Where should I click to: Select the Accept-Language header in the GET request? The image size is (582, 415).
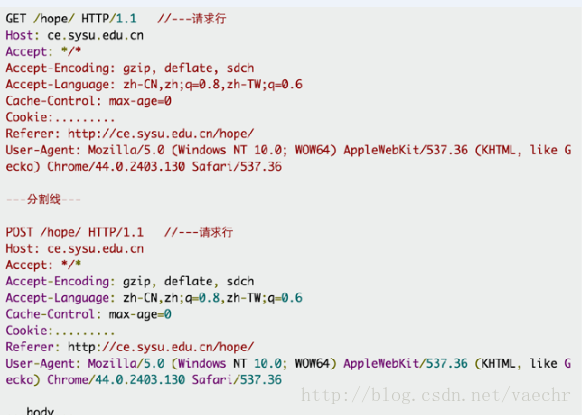[x=154, y=85]
